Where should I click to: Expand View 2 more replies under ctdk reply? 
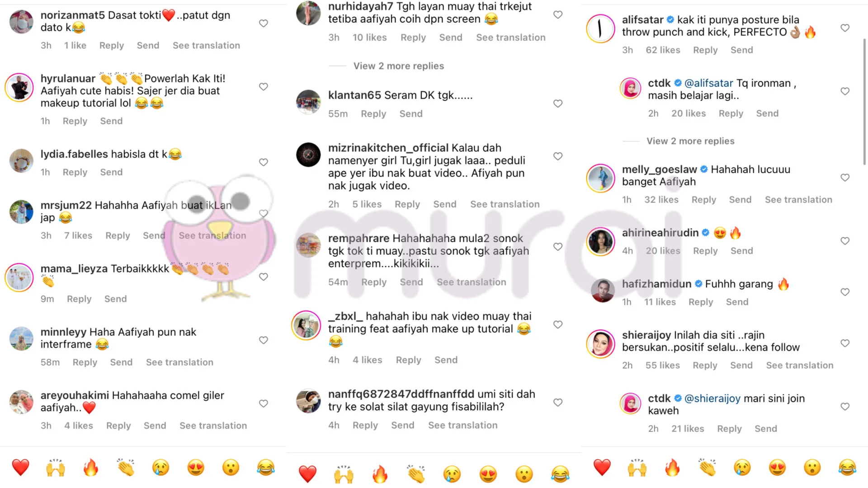690,141
